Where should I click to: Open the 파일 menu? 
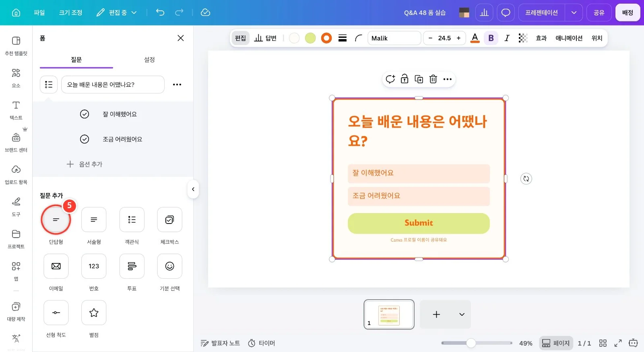(39, 12)
